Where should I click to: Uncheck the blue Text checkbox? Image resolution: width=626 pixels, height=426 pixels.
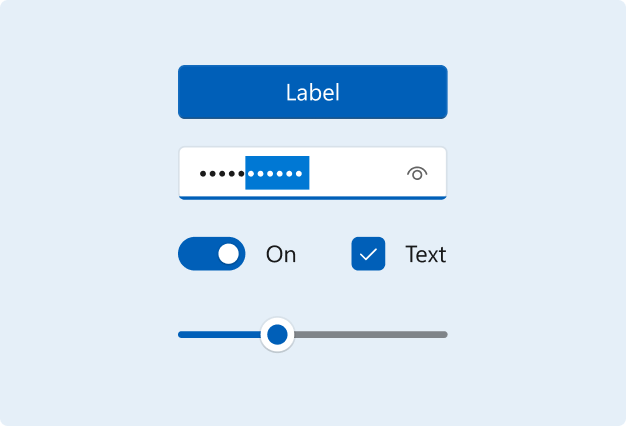click(x=368, y=254)
